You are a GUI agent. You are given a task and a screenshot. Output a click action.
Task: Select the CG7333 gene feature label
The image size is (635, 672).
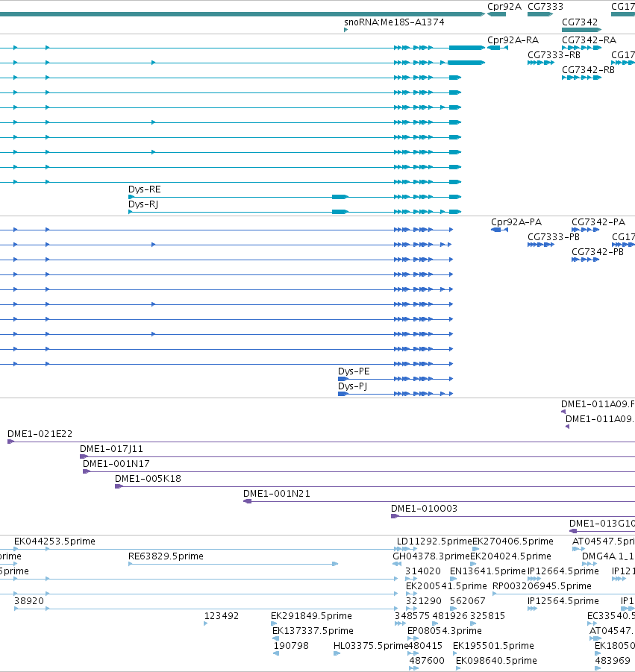pyautogui.click(x=545, y=7)
